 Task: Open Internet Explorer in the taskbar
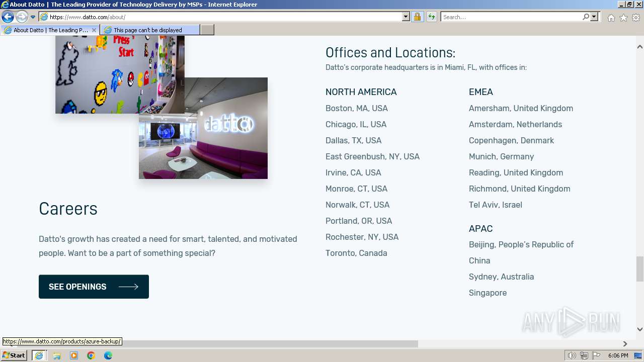[39, 355]
